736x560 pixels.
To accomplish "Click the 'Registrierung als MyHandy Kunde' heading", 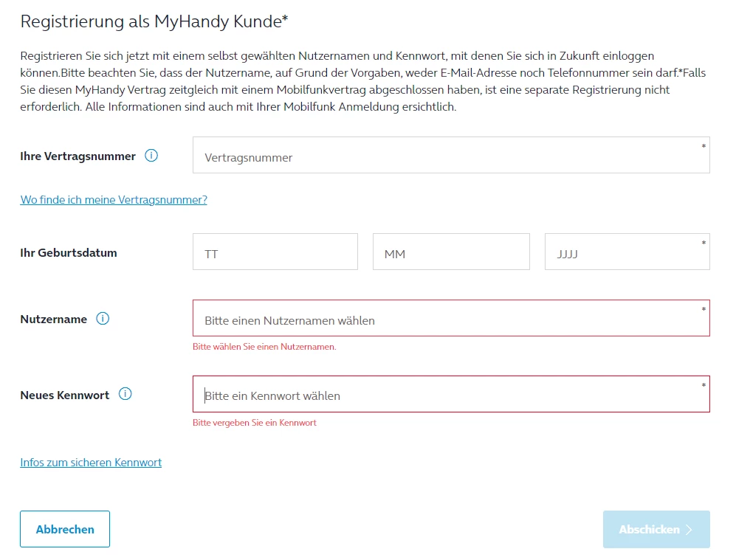I will click(154, 22).
